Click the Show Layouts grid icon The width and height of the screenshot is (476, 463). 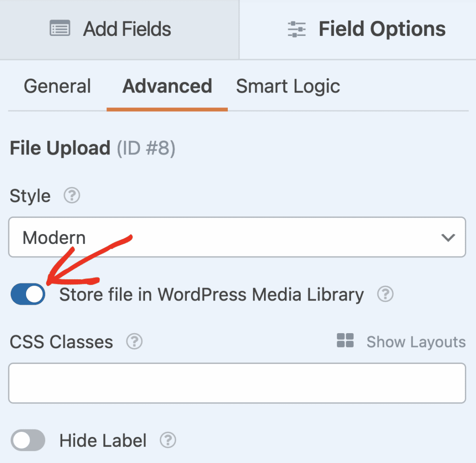(x=345, y=341)
